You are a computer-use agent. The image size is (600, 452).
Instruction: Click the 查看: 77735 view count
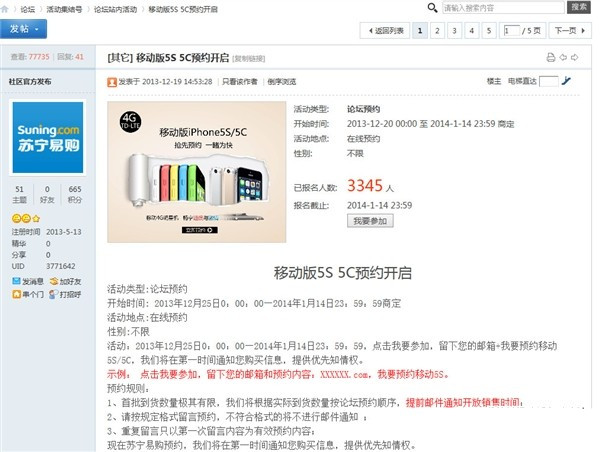tap(30, 57)
